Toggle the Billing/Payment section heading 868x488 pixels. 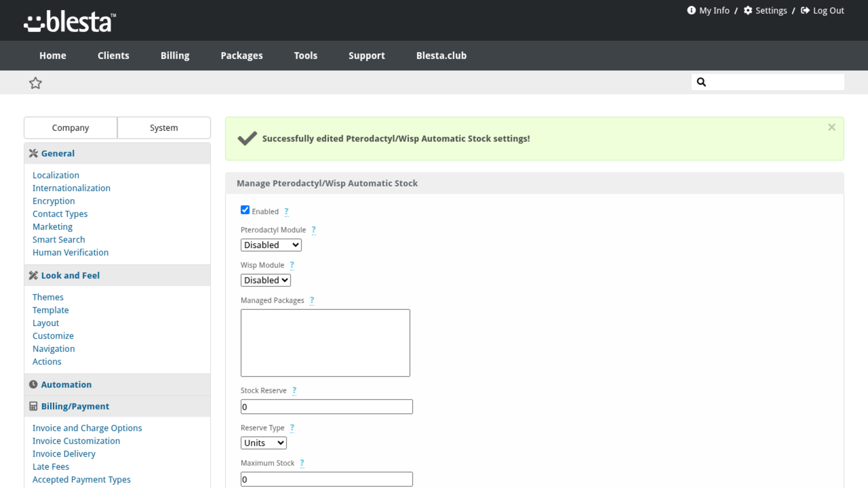pos(75,406)
